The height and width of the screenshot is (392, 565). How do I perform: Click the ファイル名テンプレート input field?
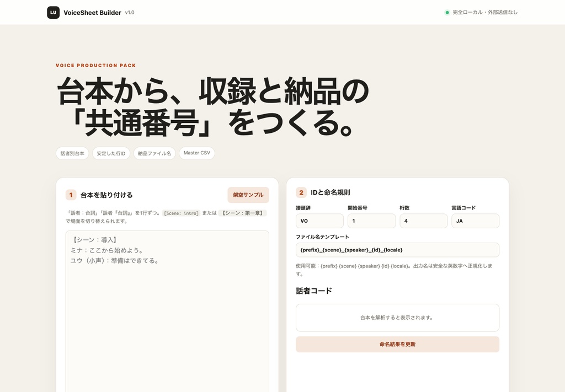click(397, 250)
